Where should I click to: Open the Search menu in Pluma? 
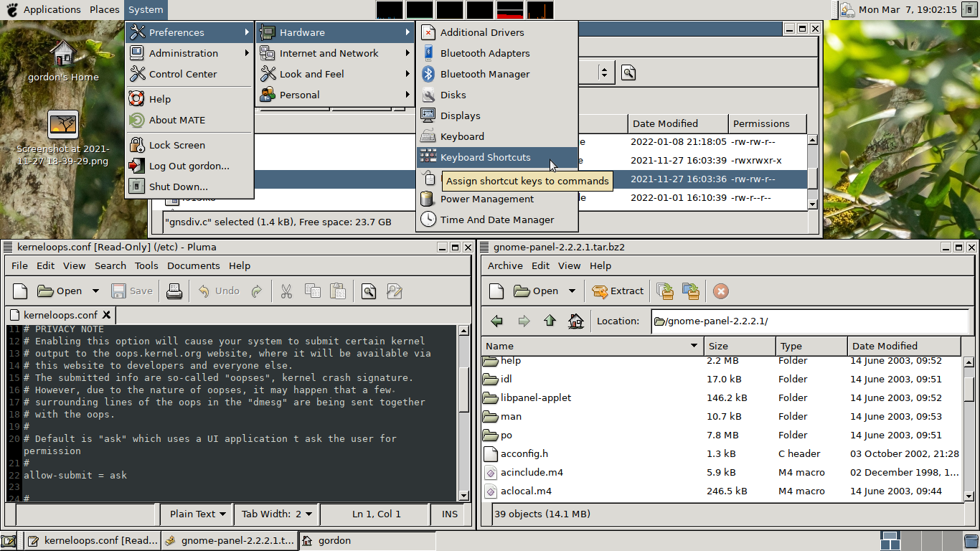point(110,265)
